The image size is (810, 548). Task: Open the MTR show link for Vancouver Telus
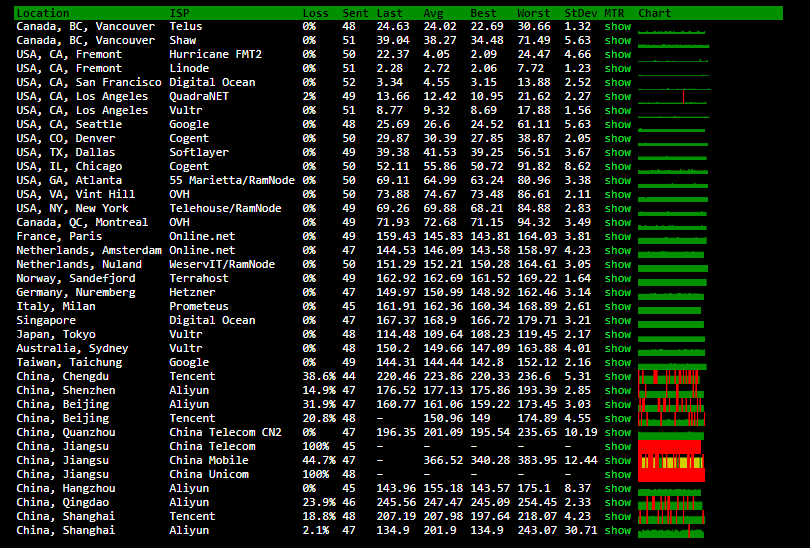point(618,26)
